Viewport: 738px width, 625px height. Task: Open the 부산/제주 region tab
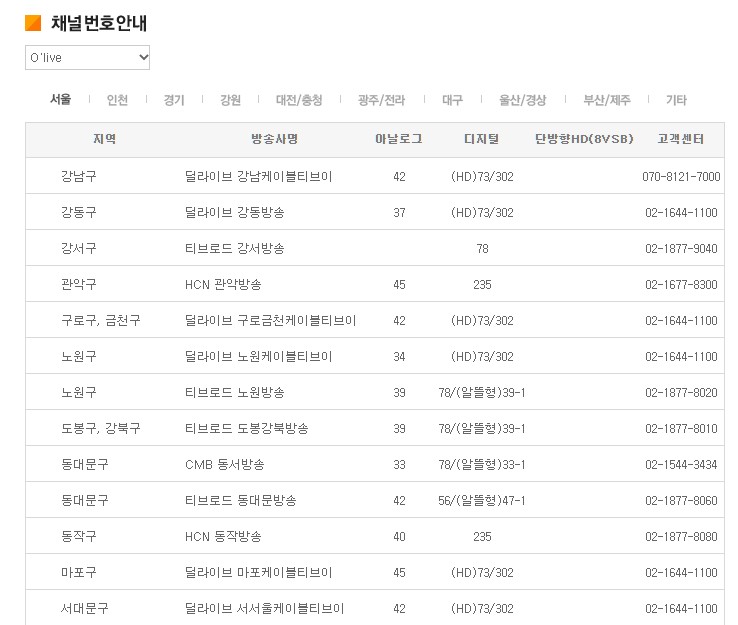pos(607,100)
